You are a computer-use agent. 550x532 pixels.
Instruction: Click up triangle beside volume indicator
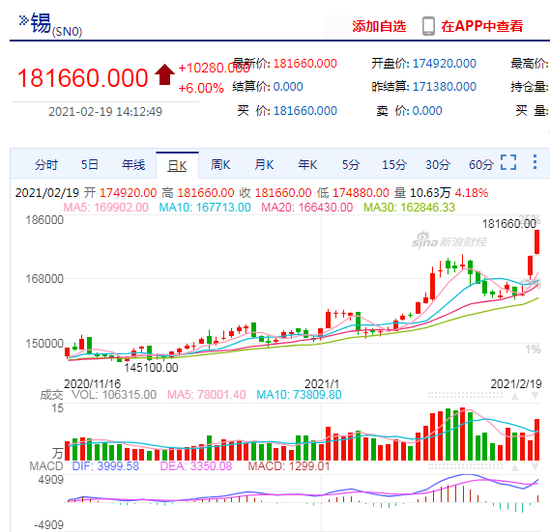[515, 396]
